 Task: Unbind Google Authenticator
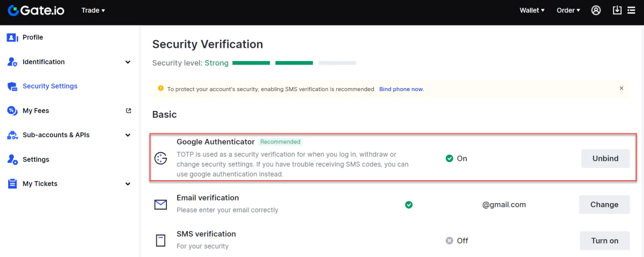605,158
